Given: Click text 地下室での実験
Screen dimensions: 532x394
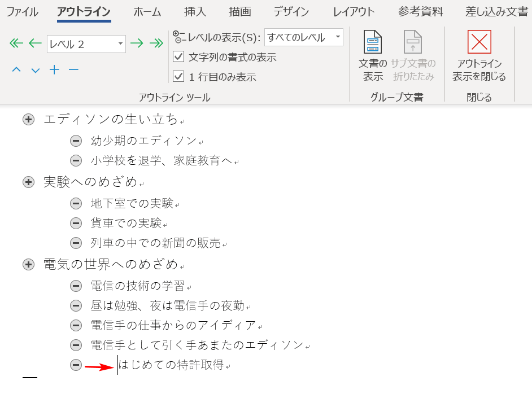Looking at the screenshot, I should coord(132,203).
